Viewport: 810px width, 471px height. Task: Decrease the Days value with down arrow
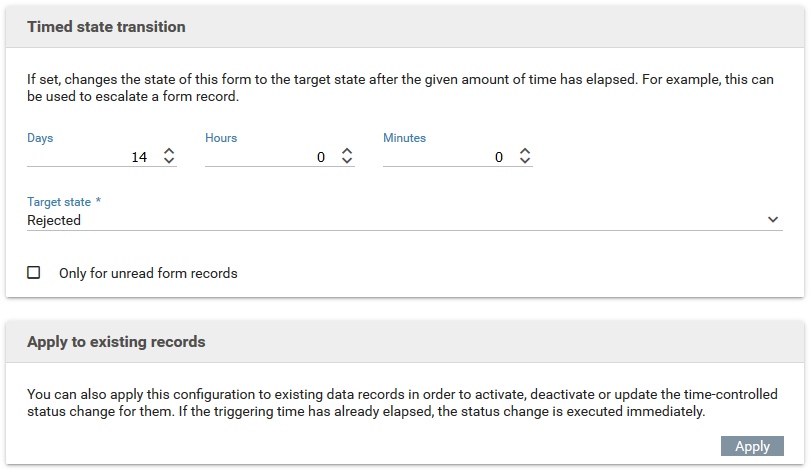coord(169,162)
